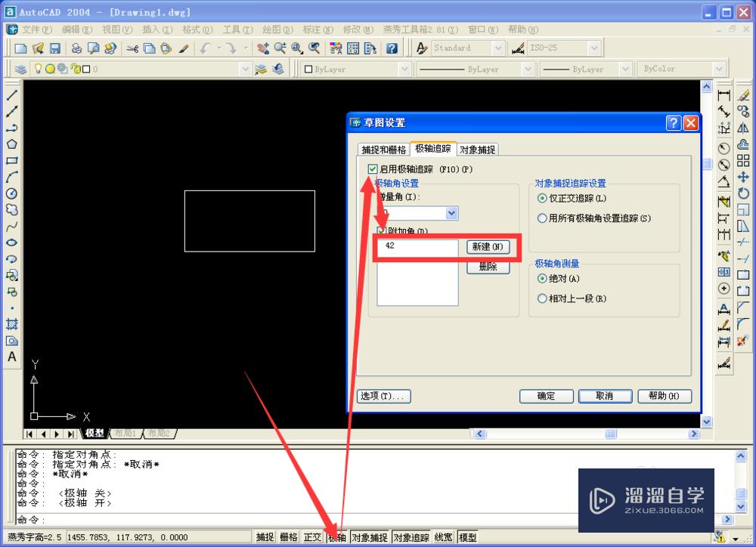This screenshot has height=547, width=756.
Task: Open the AutoCAD Help question mark icon
Action: click(392, 48)
